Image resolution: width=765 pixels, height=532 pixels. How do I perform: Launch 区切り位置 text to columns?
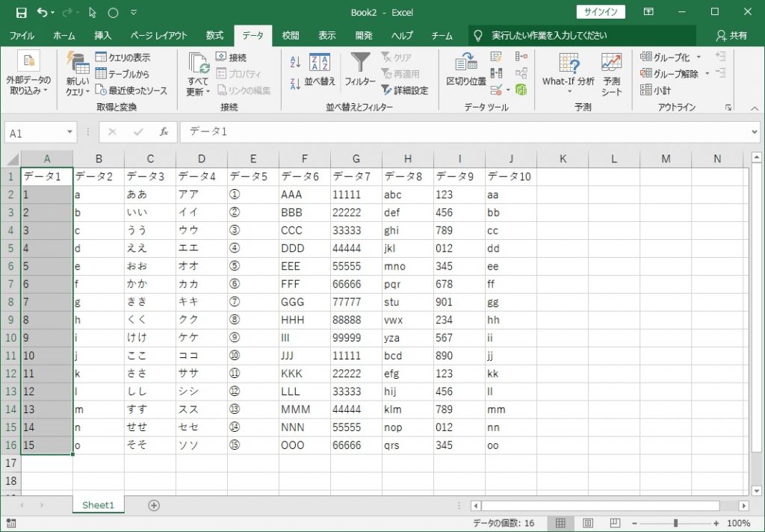pos(466,69)
